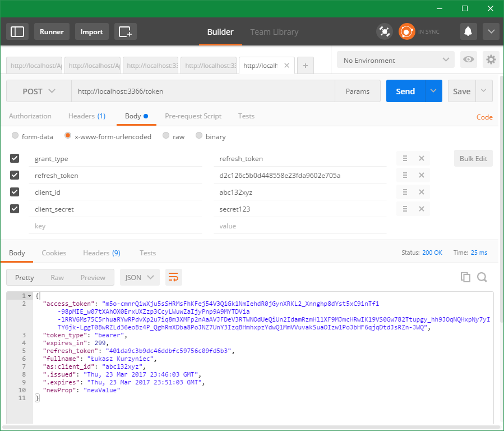Open the response Headers (9) tab
Screen dimensions: 504x431
click(x=101, y=253)
